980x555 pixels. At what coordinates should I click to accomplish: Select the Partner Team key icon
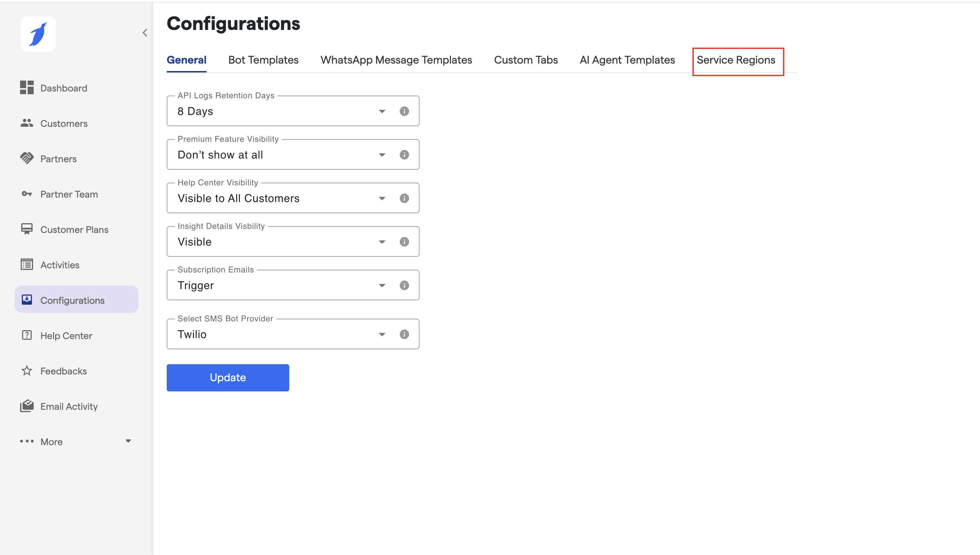[x=27, y=194]
